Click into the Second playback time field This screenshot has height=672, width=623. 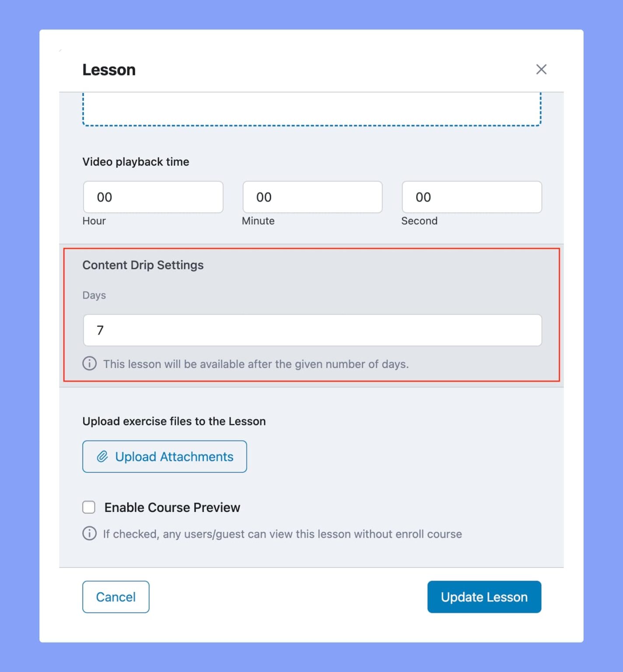click(x=472, y=197)
